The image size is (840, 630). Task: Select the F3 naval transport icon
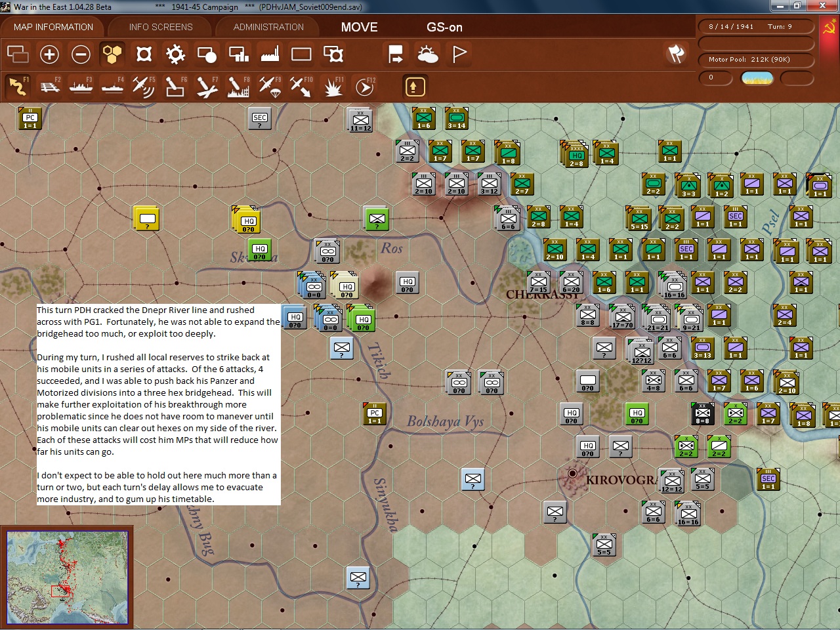pyautogui.click(x=81, y=87)
